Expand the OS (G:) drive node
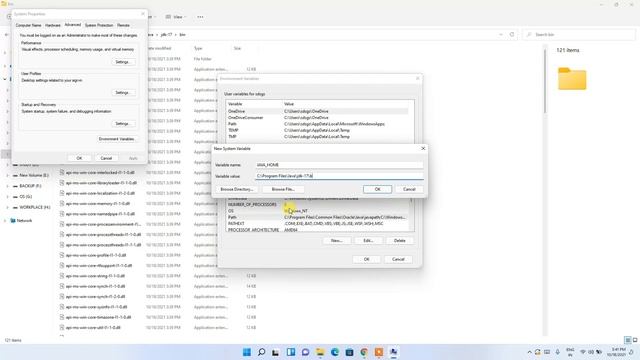The height and width of the screenshot is (360, 640). tap(7, 197)
